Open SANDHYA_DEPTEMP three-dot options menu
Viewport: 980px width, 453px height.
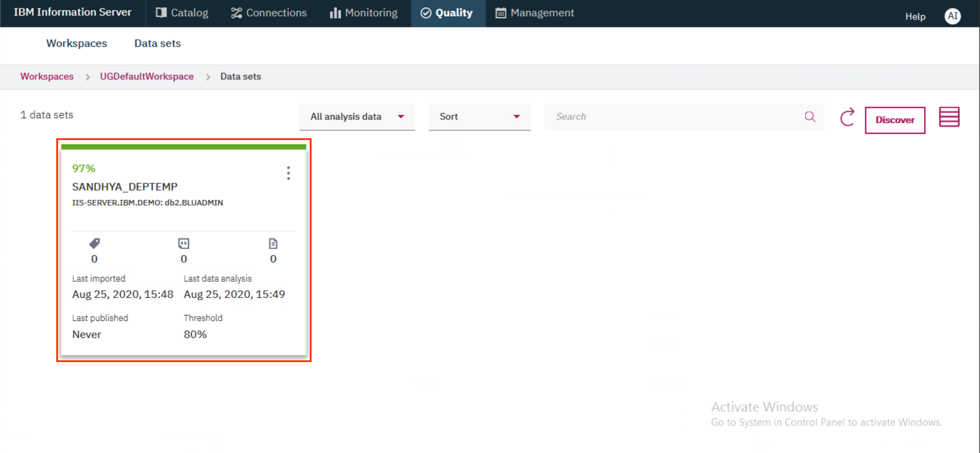[x=288, y=173]
